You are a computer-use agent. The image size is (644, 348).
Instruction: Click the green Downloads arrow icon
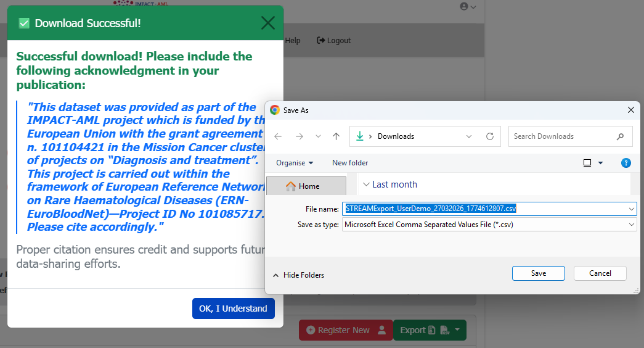coord(359,136)
